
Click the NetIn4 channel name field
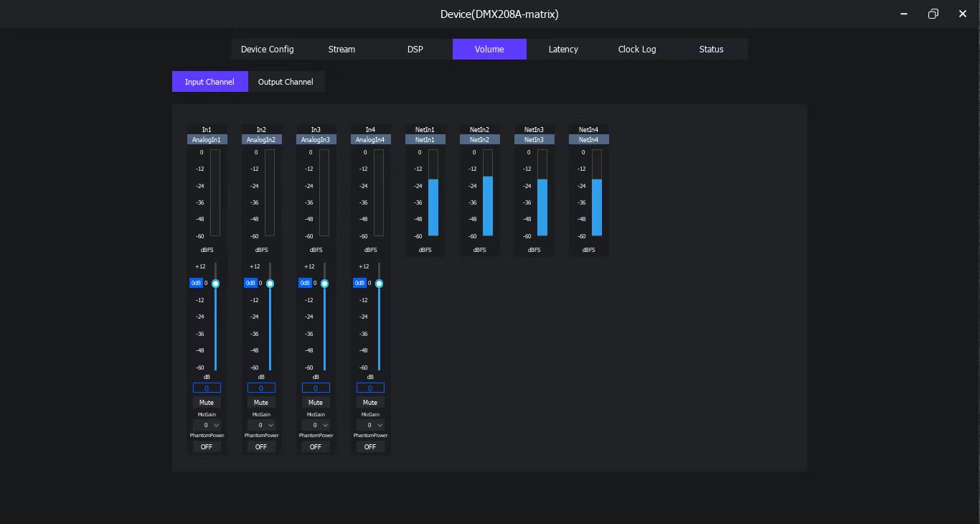588,139
